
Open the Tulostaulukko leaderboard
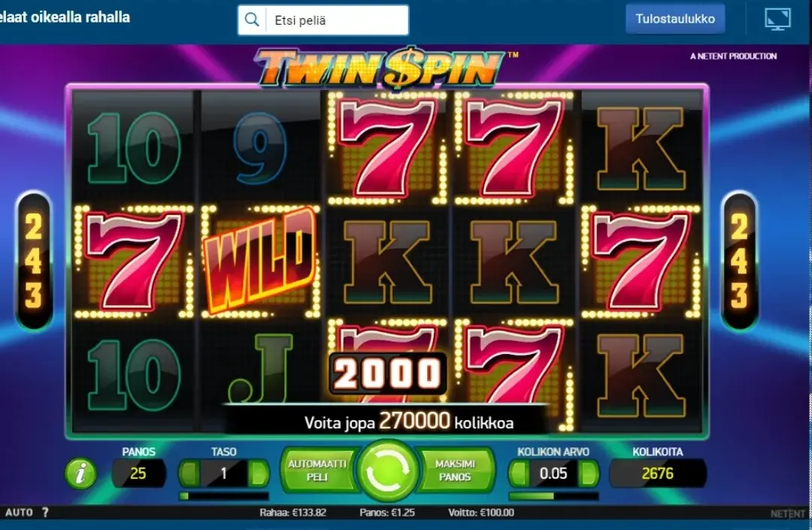[x=675, y=19]
